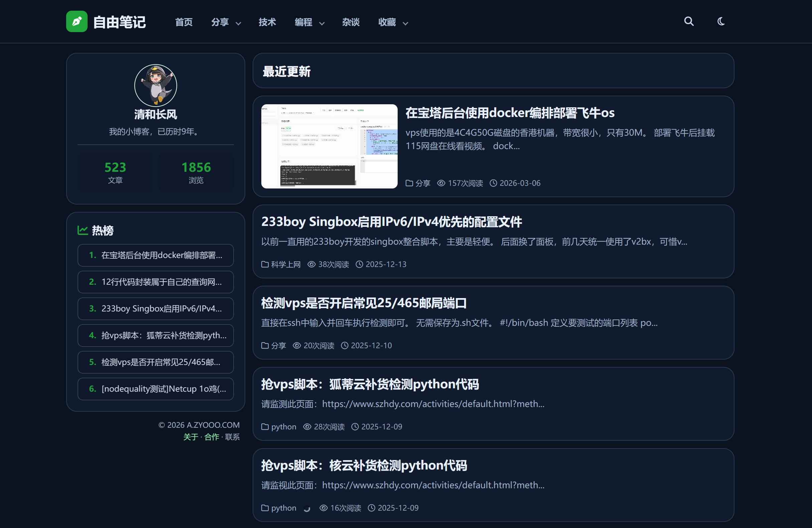
Task: Click the clock icon beside 2025-12-10
Action: 344,346
